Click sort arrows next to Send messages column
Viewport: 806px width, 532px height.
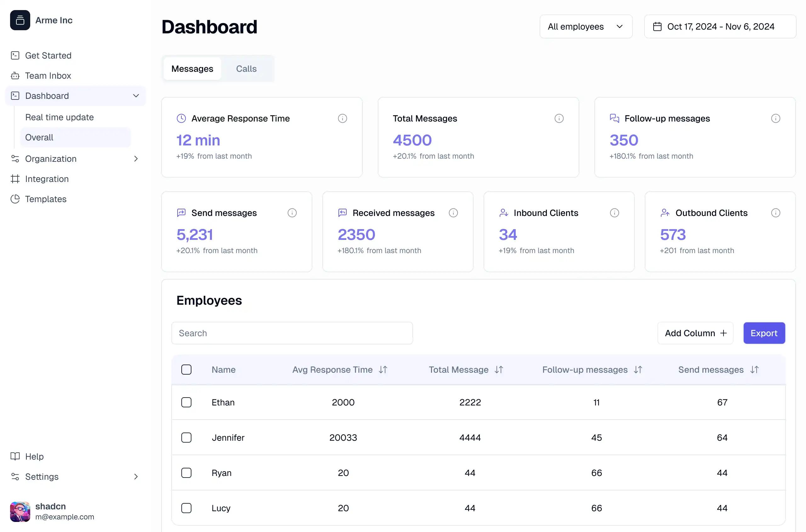point(754,370)
